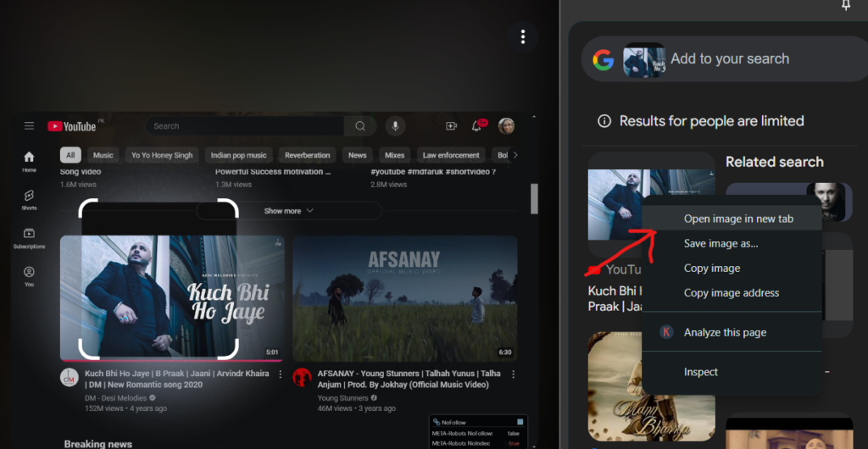Open the YouTube notifications bell
The image size is (868, 449).
pyautogui.click(x=476, y=126)
